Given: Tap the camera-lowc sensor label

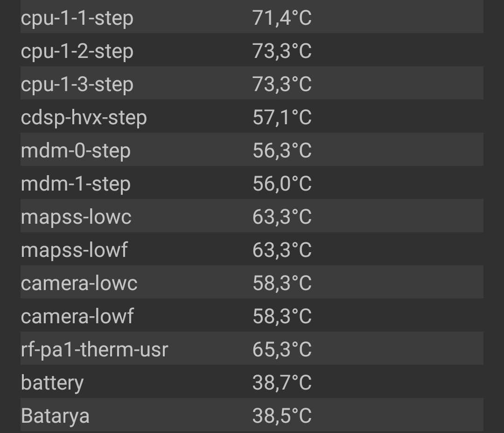Looking at the screenshot, I should pyautogui.click(x=79, y=284).
